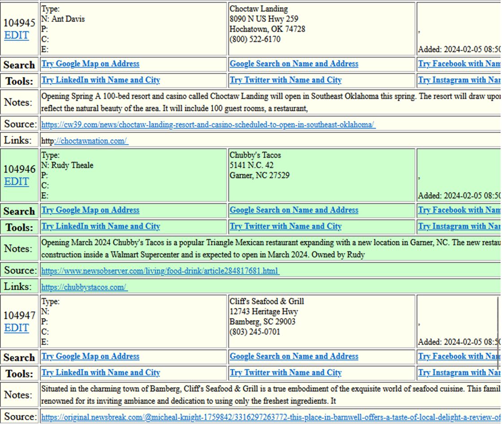Google Search on Name and Address for Choctaw Landing
Viewport: 504px width, 424px height.
click(x=294, y=64)
